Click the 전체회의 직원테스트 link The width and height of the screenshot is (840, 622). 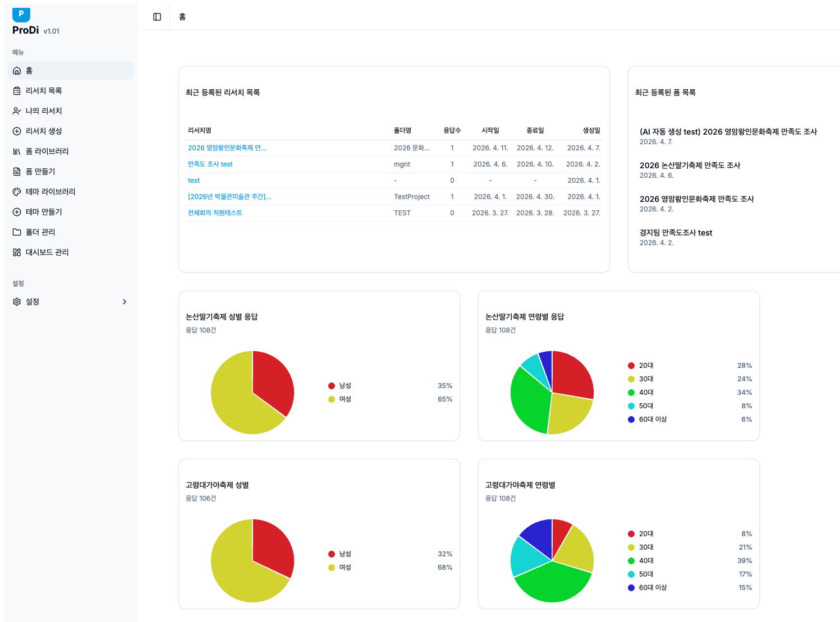pos(215,213)
